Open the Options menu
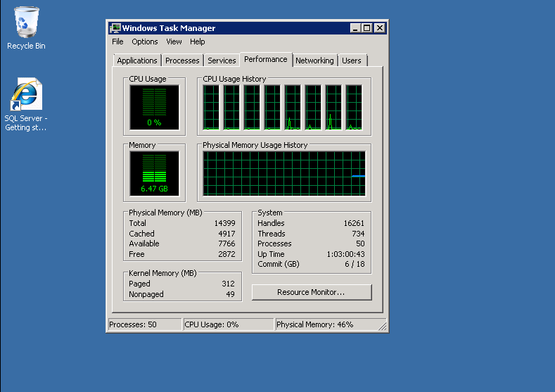This screenshot has width=555, height=392. coord(145,42)
